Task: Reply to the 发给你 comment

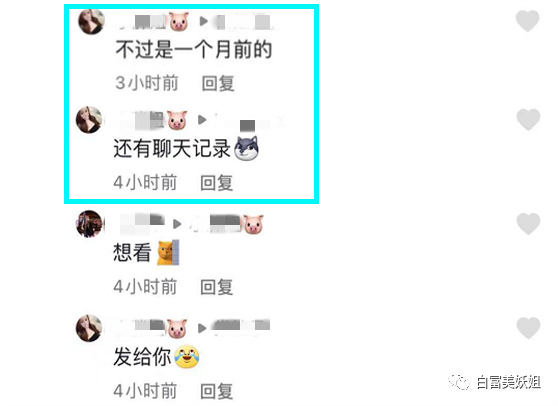Action: tap(216, 391)
